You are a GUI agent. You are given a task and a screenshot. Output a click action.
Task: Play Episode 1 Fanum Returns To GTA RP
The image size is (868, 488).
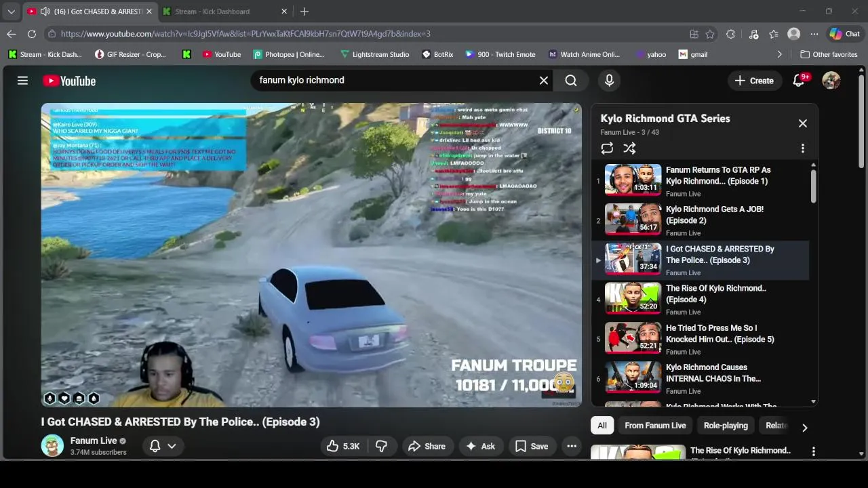tap(700, 181)
